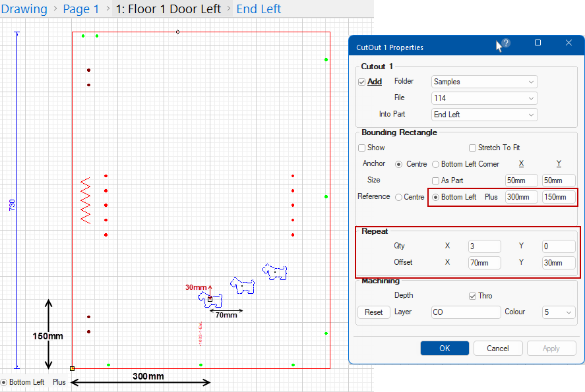
Task: Click the Size X field showing 50mm
Action: (x=521, y=181)
